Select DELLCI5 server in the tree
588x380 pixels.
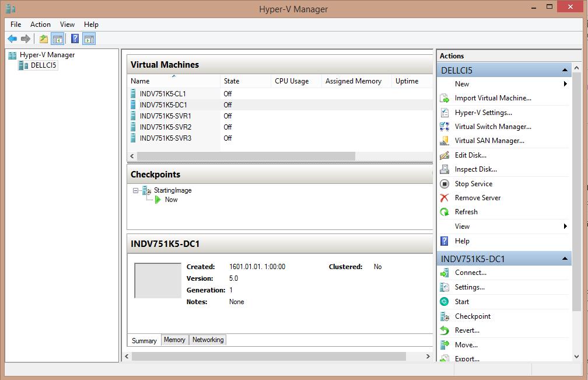(x=44, y=65)
